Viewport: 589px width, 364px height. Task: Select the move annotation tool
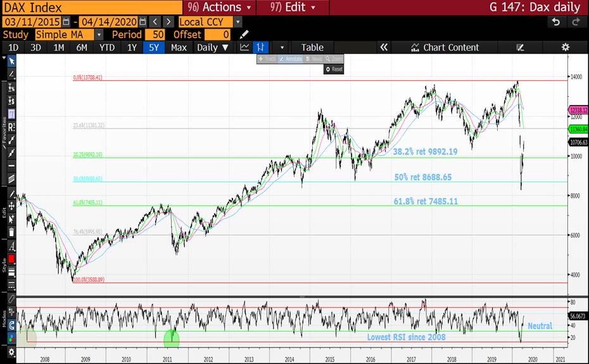click(x=11, y=206)
